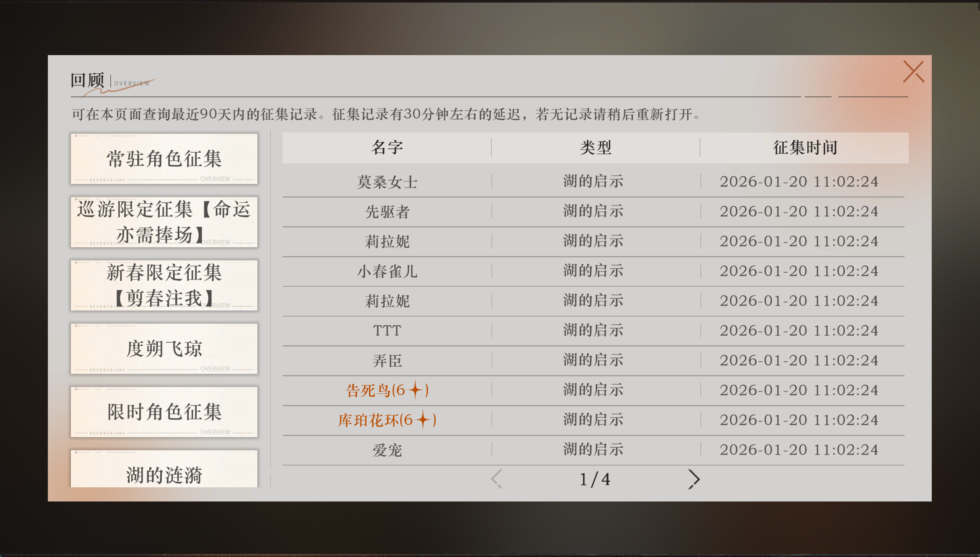Viewport: 980px width, 557px height.
Task: Click the previous page arrow
Action: click(x=497, y=479)
